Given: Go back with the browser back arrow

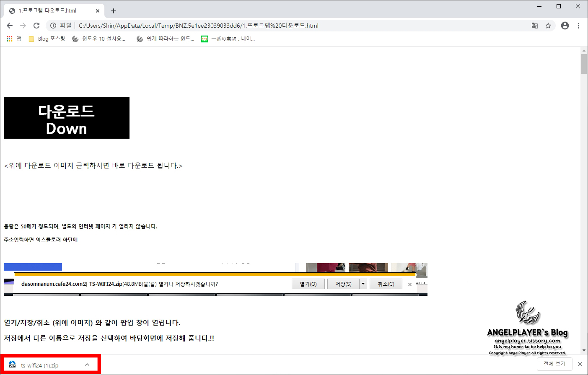Looking at the screenshot, I should (10, 26).
